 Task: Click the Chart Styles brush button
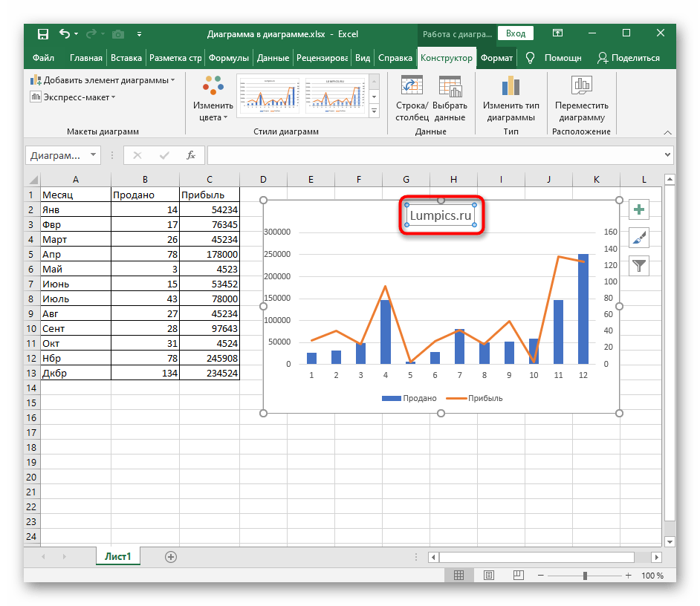pyautogui.click(x=639, y=238)
